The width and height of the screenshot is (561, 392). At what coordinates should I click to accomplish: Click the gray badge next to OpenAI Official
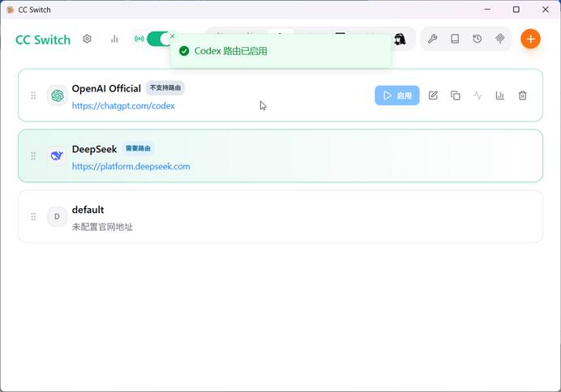165,88
